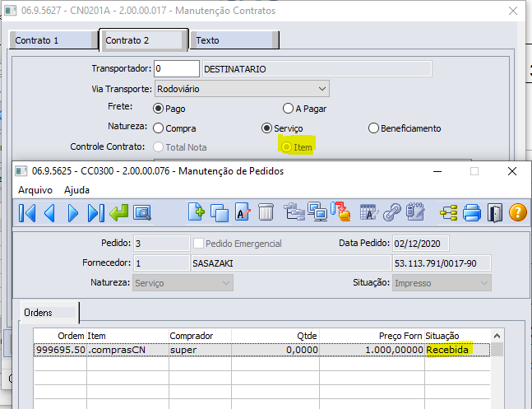Select Frete Pago radio button

(158, 109)
